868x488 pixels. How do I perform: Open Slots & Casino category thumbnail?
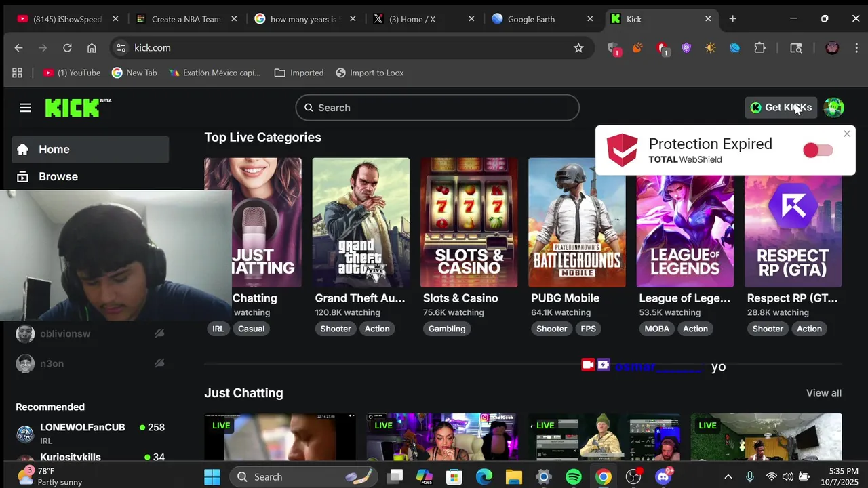(x=469, y=222)
